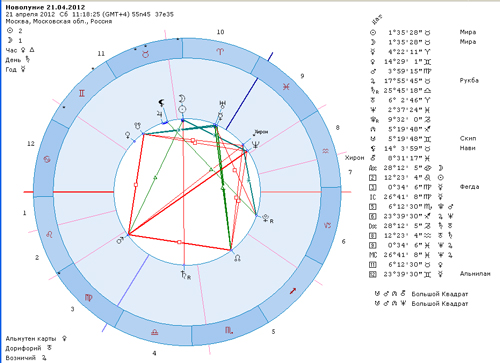Viewport: 500px width, 363px height.
Task: Select the Mars symbol inside the chart
Action: pos(121,240)
